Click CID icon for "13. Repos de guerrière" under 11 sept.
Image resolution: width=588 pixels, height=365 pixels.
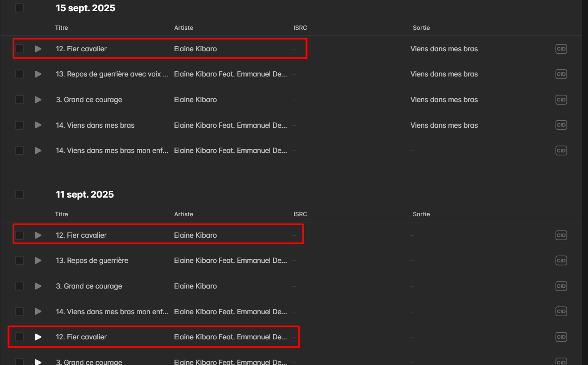tap(561, 260)
